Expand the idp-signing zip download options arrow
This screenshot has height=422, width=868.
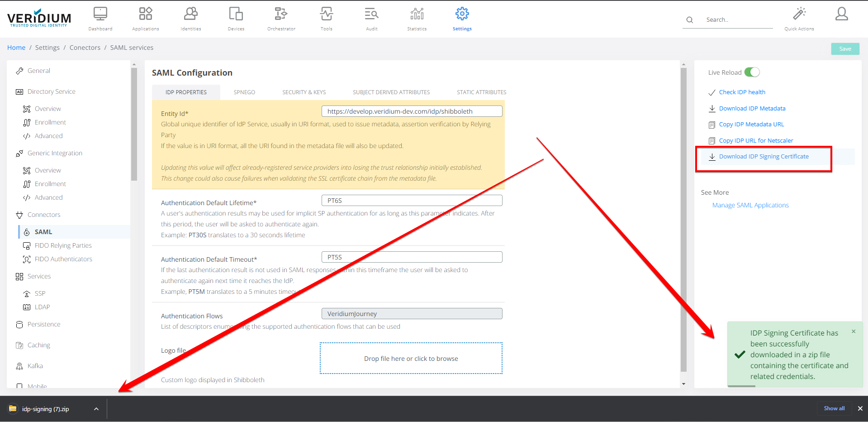click(96, 409)
